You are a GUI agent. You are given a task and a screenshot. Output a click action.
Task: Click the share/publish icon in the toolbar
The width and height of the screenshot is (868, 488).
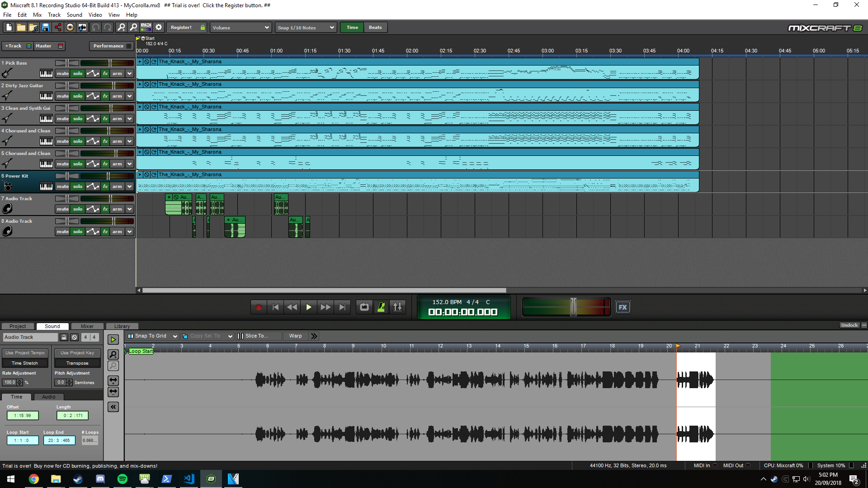click(57, 28)
